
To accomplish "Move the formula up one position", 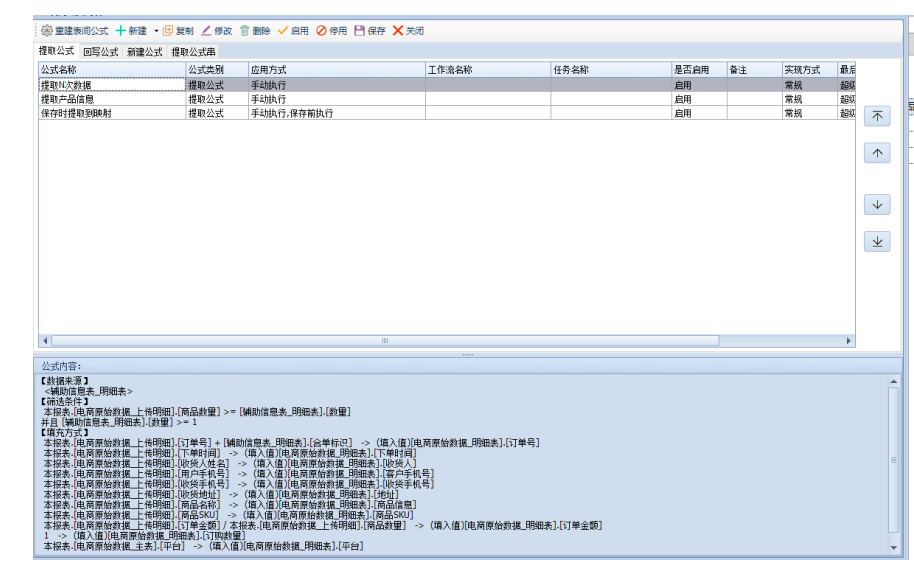I will [x=877, y=153].
